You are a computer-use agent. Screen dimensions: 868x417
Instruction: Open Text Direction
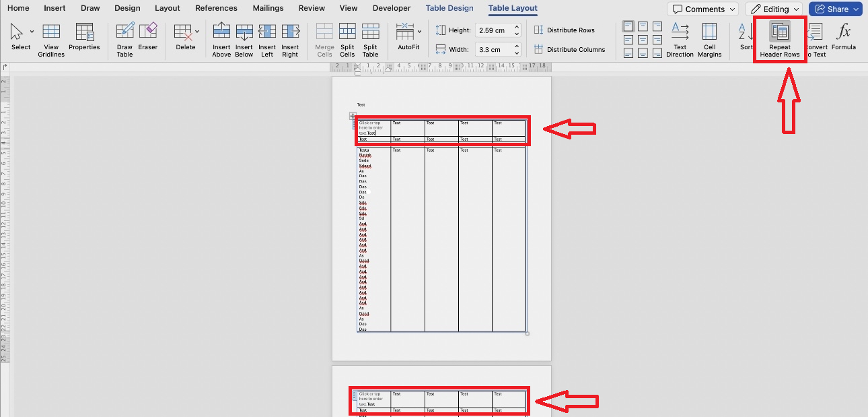pos(680,40)
